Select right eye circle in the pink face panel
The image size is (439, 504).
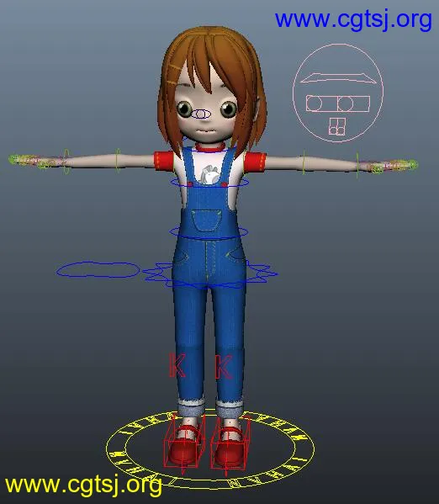(x=345, y=103)
